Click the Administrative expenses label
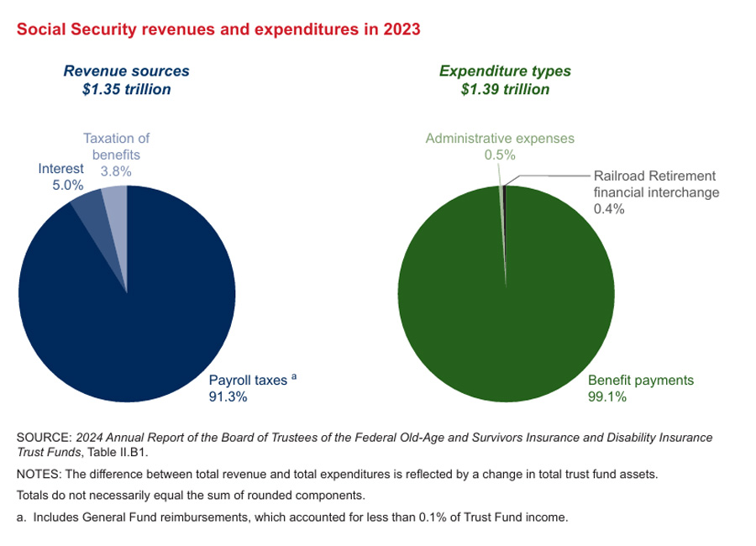Screen dimensions: 756x546 [x=499, y=139]
